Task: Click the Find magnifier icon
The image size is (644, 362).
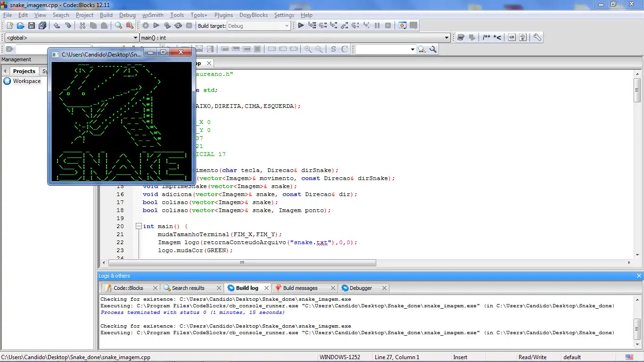Action: 118,25
